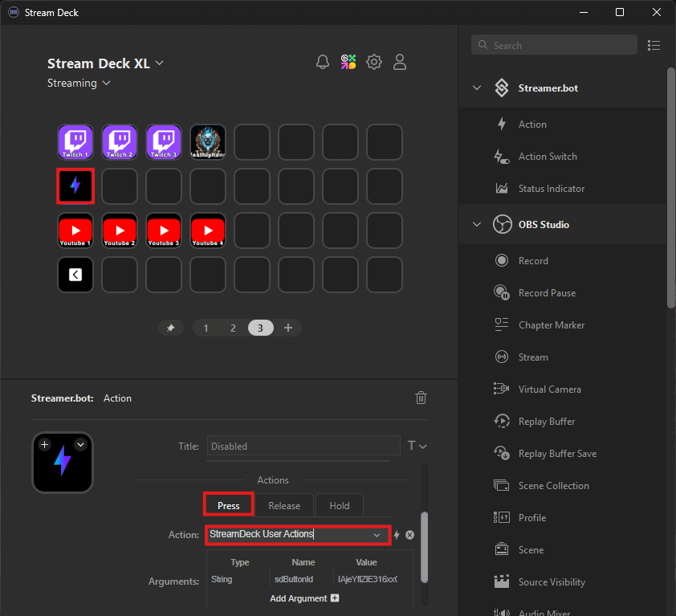Screen dimensions: 676x616
Task: Click the actions list vertical scrollbar
Action: pyautogui.click(x=670, y=185)
